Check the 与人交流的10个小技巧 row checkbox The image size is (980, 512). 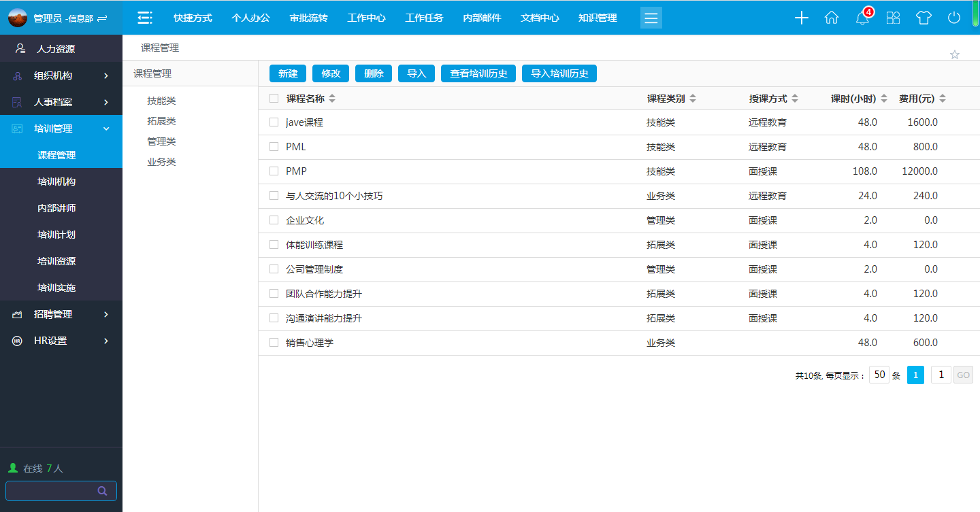pyautogui.click(x=274, y=196)
